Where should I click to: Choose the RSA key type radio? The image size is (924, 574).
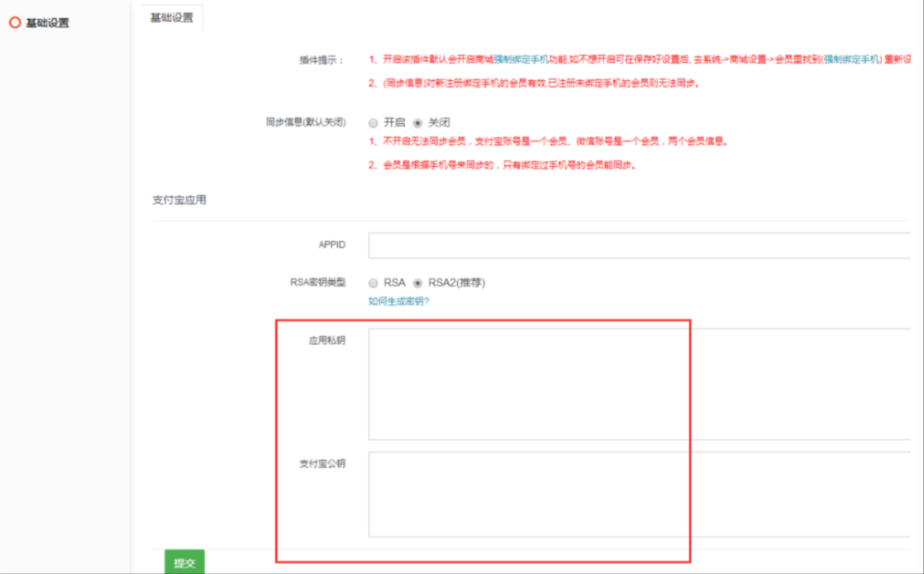tap(374, 282)
